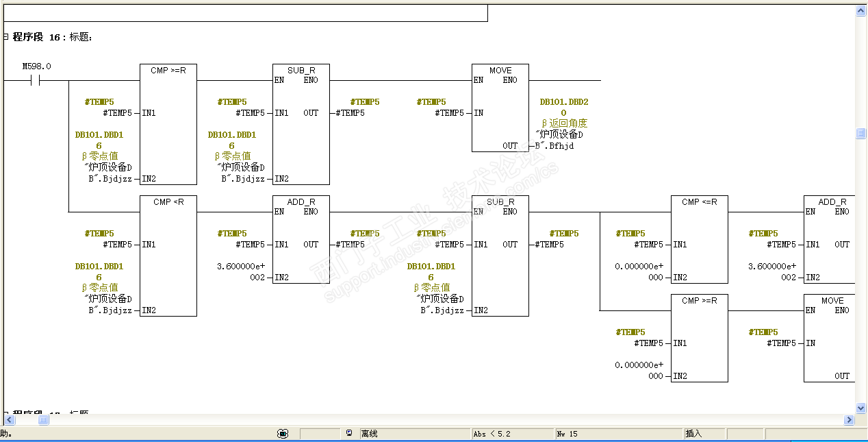Select the CMP <=R comparator block
The image size is (868, 442).
point(700,240)
